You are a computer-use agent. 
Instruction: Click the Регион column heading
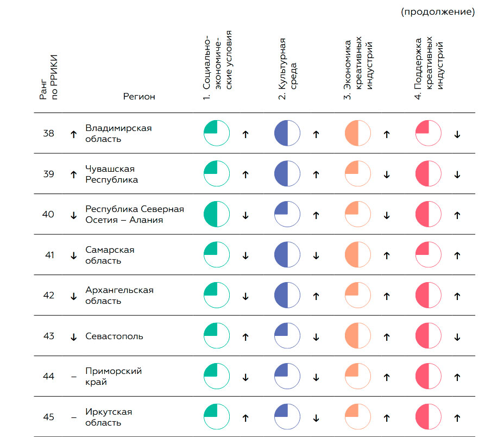tap(139, 97)
